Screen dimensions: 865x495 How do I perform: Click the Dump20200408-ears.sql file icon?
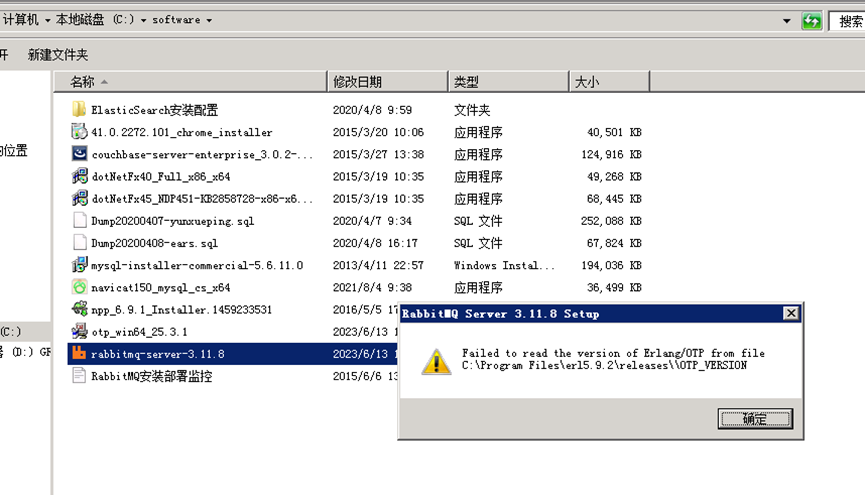click(x=79, y=242)
